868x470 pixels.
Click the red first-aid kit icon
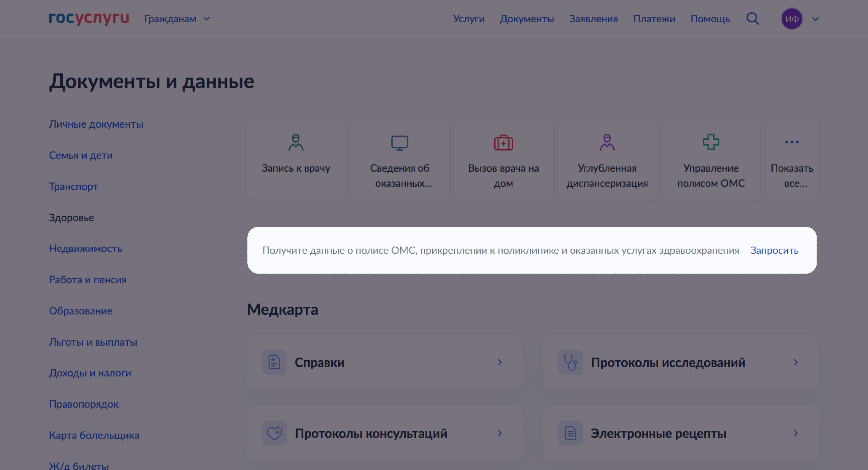pos(503,143)
